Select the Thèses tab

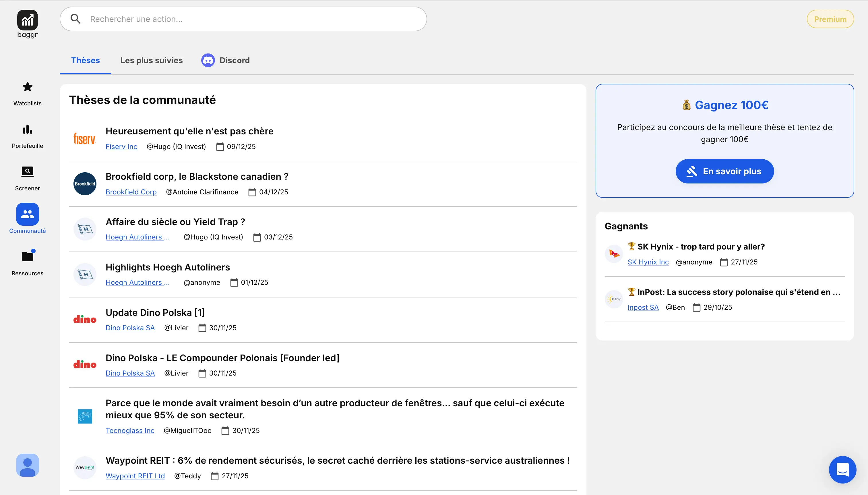(85, 61)
